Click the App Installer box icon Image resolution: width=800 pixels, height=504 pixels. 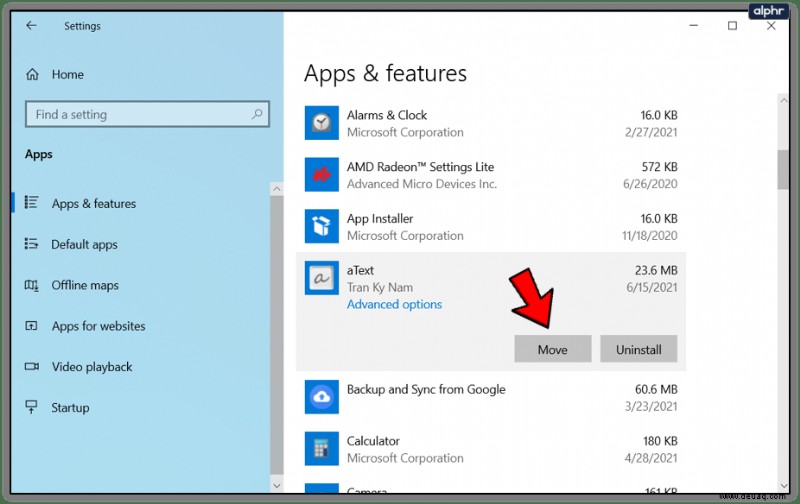[321, 226]
